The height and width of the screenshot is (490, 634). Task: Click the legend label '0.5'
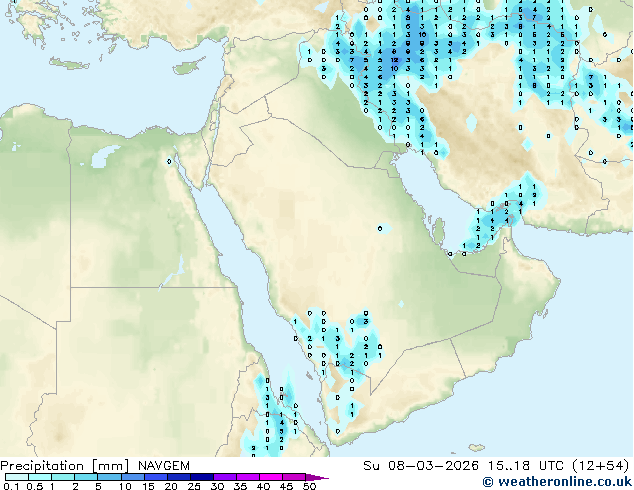click(x=35, y=486)
